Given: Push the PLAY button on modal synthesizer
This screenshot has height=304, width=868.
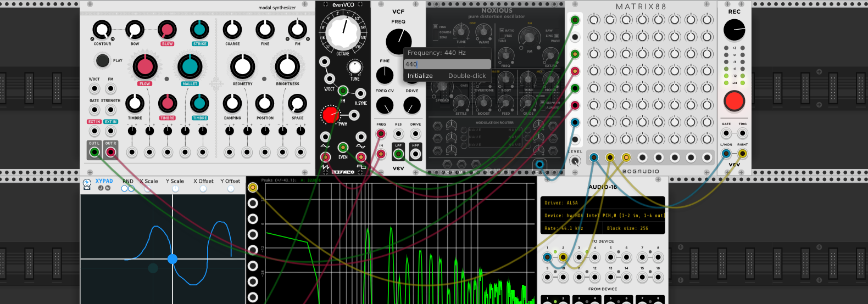Looking at the screenshot, I should coord(102,60).
